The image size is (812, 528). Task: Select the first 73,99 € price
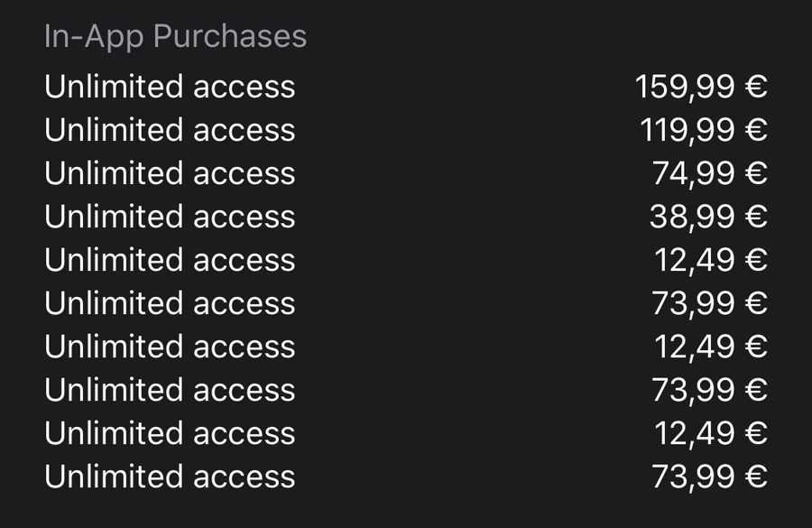[709, 303]
